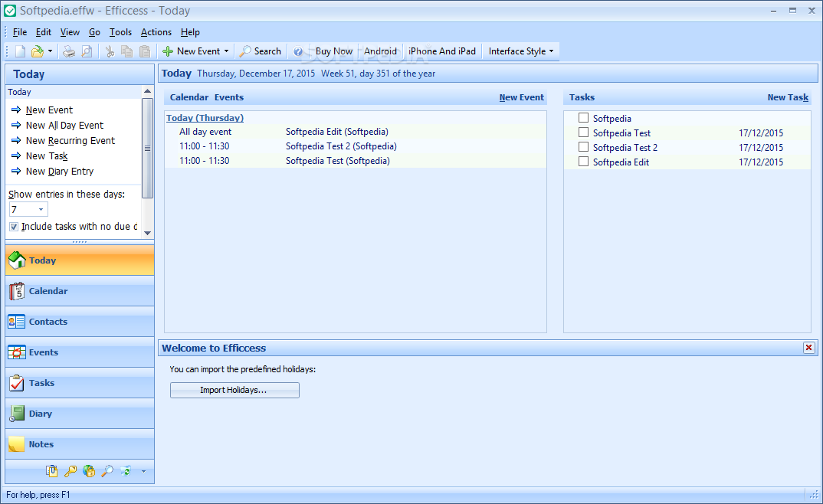Click New Event link in Calendar Events header
Image resolution: width=823 pixels, height=504 pixels.
coord(521,97)
